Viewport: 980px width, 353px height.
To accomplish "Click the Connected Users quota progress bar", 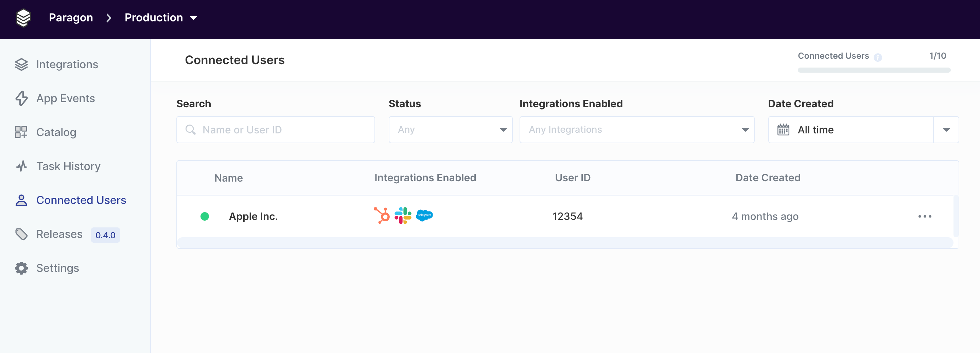I will (874, 70).
